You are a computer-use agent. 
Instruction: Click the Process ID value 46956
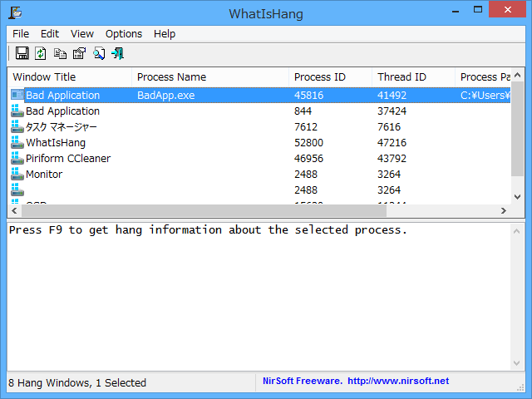(308, 159)
